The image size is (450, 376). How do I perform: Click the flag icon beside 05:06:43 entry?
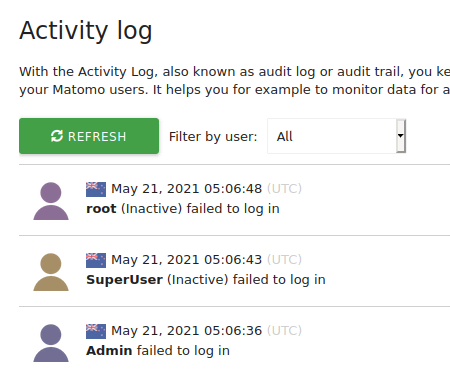click(96, 260)
